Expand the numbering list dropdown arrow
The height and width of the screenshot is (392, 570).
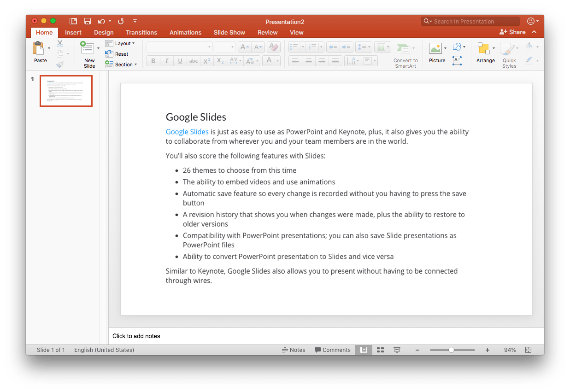(322, 47)
